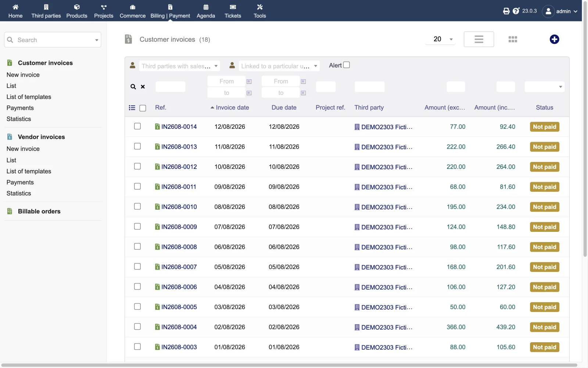Click the magnifier search filter icon
Screen dimensions: 588x368
tap(133, 87)
